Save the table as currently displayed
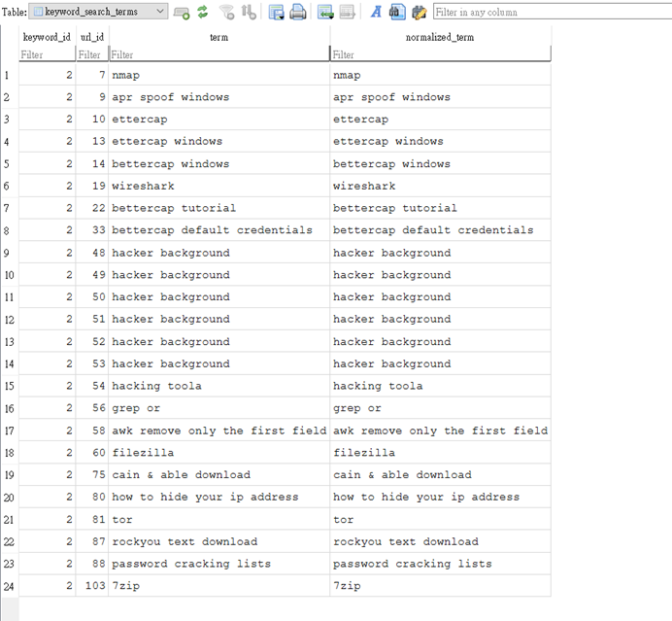672x621 pixels. (276, 12)
